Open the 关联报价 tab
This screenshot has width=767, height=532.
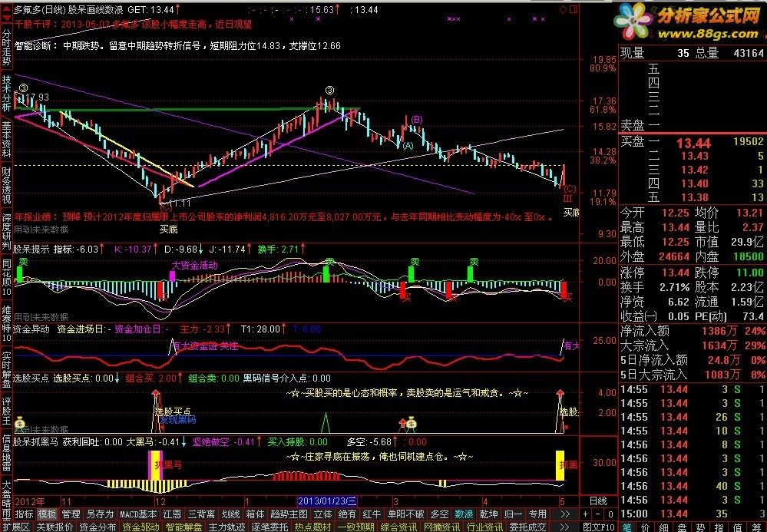click(55, 527)
